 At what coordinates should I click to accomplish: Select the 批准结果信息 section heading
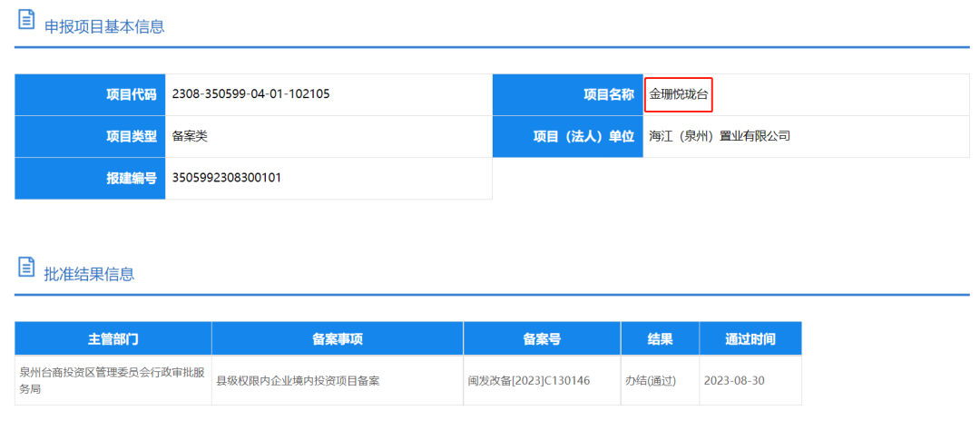[89, 274]
